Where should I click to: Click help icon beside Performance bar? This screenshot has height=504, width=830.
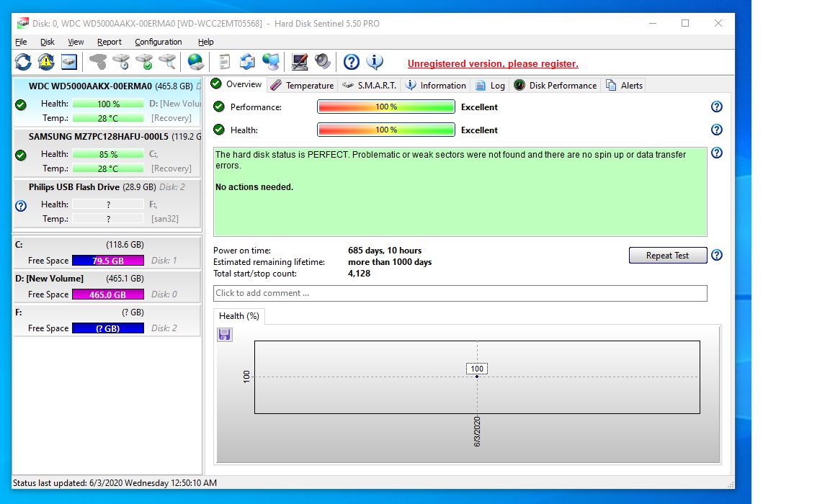[716, 107]
